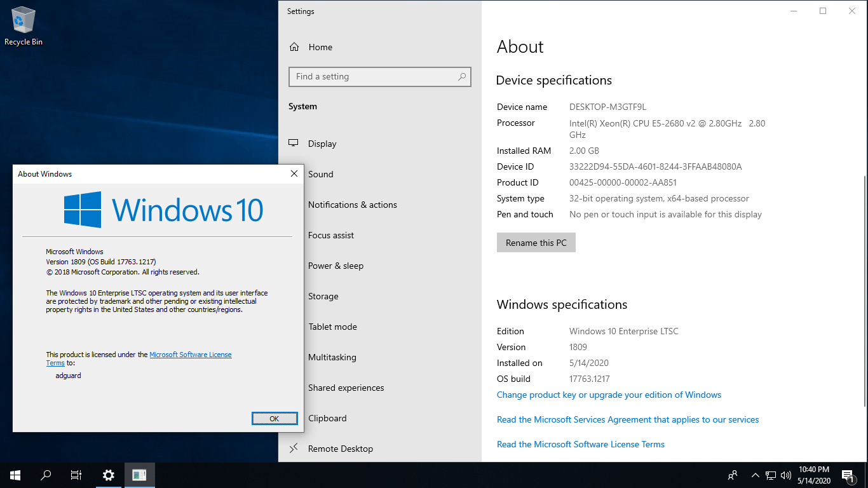Click the Home icon in Settings
868x488 pixels.
[294, 47]
